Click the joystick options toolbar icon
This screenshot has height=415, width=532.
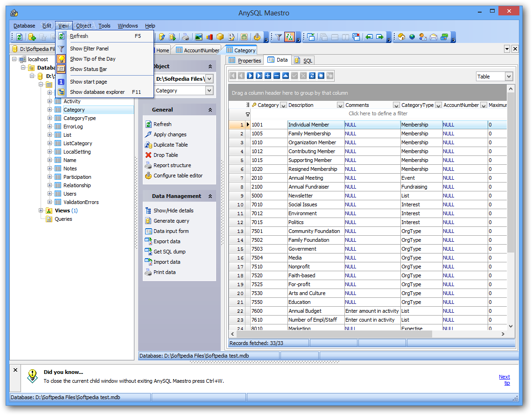pos(257,37)
